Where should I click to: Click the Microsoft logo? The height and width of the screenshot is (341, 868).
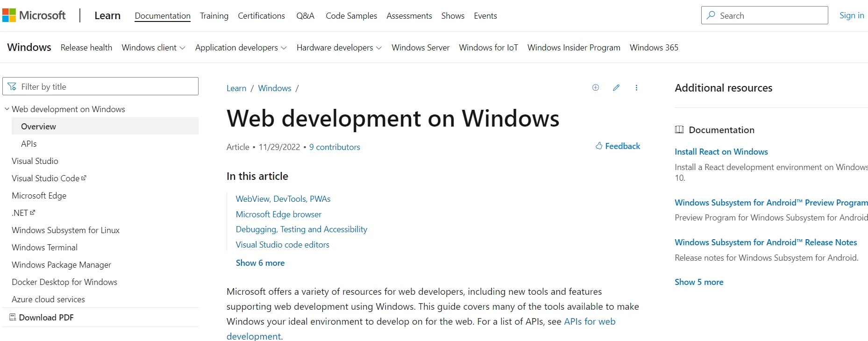(34, 15)
